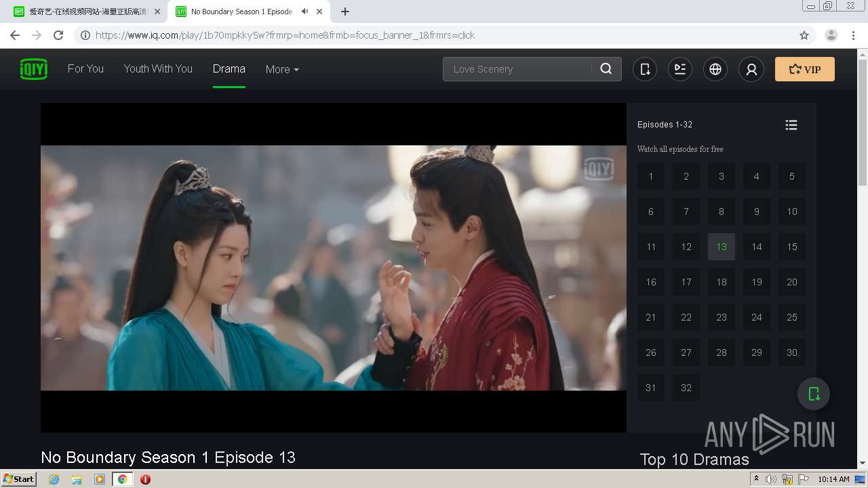
Task: Play episode 20
Action: (x=792, y=282)
